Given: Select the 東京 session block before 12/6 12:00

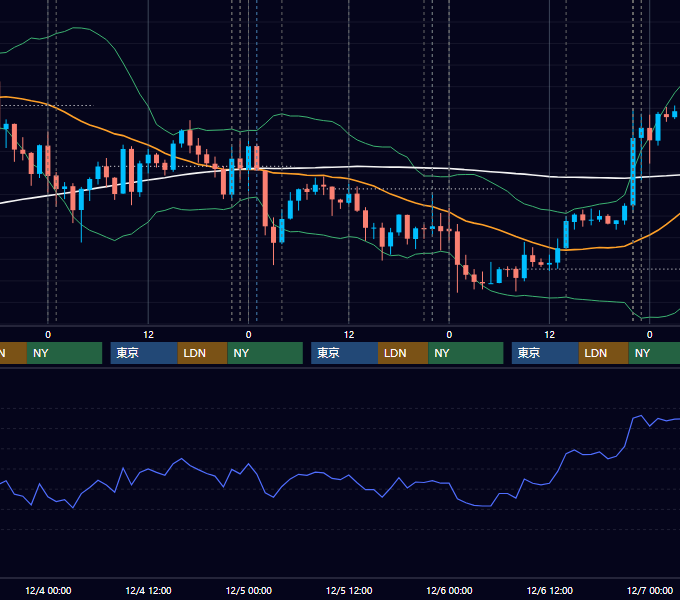Looking at the screenshot, I should point(545,353).
